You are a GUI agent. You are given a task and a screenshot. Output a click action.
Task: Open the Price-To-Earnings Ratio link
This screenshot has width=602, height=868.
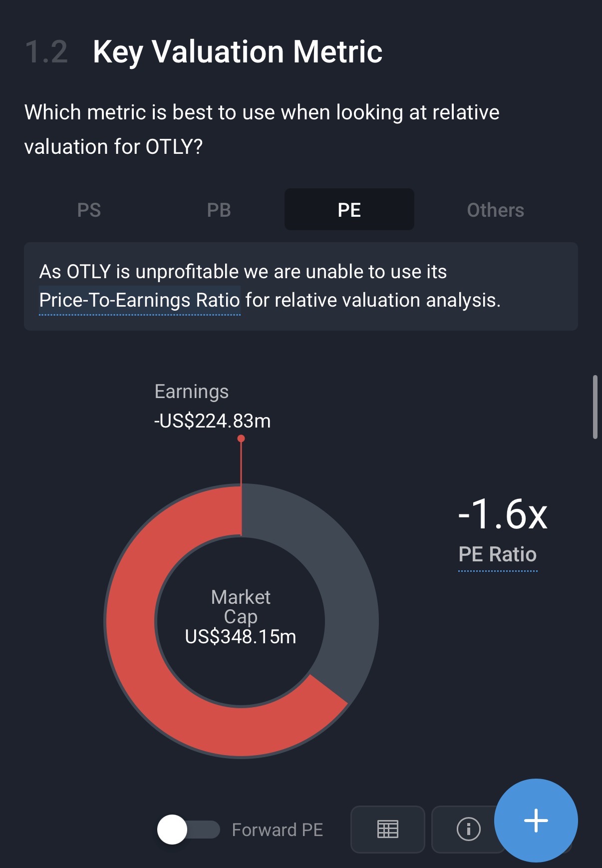coord(139,301)
